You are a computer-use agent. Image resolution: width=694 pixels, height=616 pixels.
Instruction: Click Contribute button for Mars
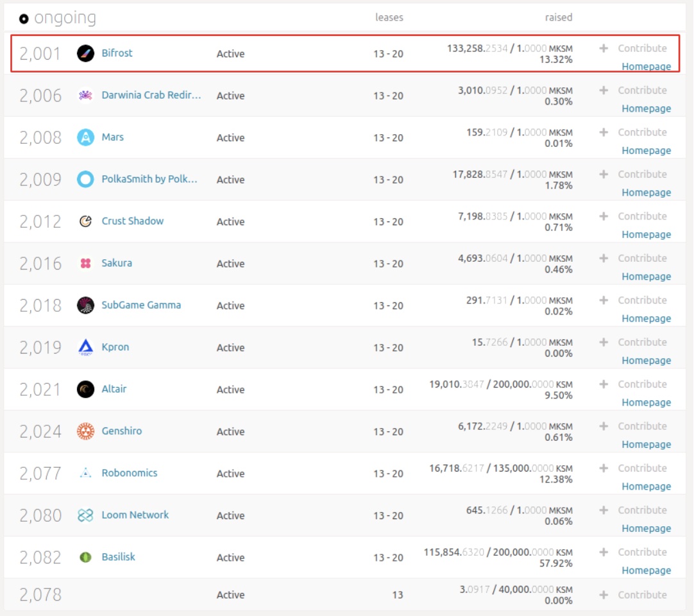pos(633,132)
